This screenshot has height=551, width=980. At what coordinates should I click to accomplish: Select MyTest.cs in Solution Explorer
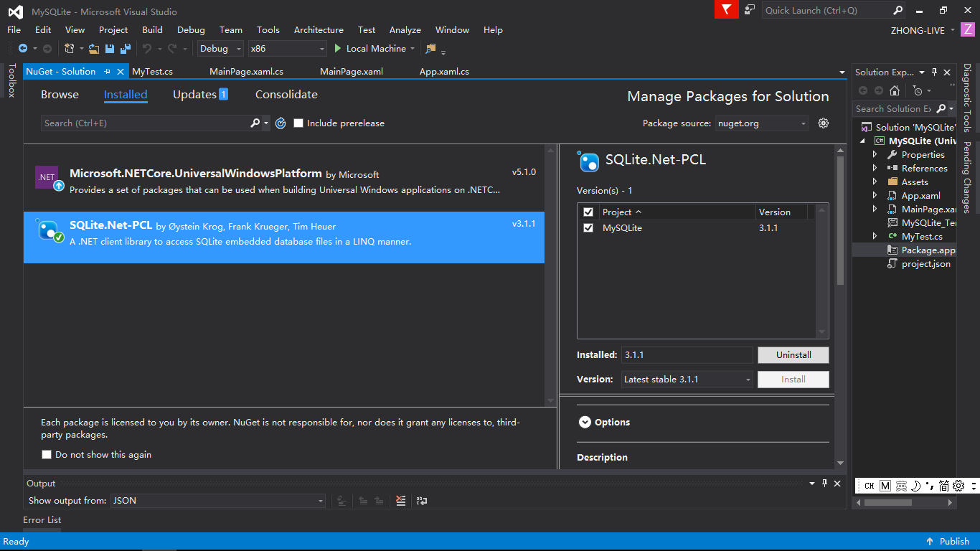click(922, 237)
